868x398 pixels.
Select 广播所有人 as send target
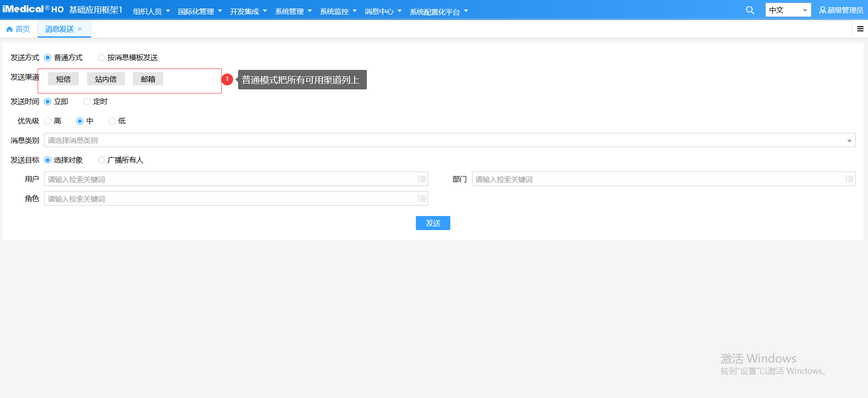(102, 160)
